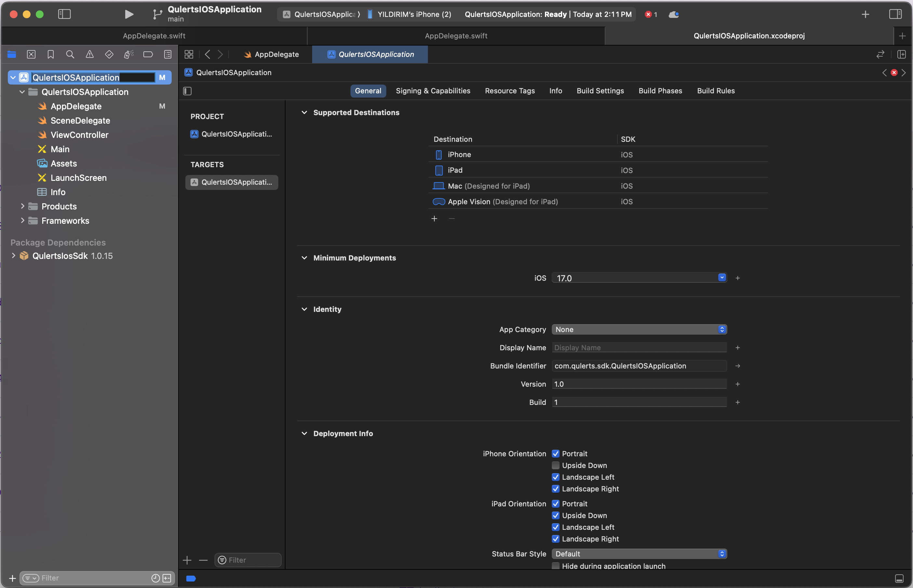This screenshot has width=913, height=588.
Task: Check Hide during application launch
Action: (x=556, y=566)
